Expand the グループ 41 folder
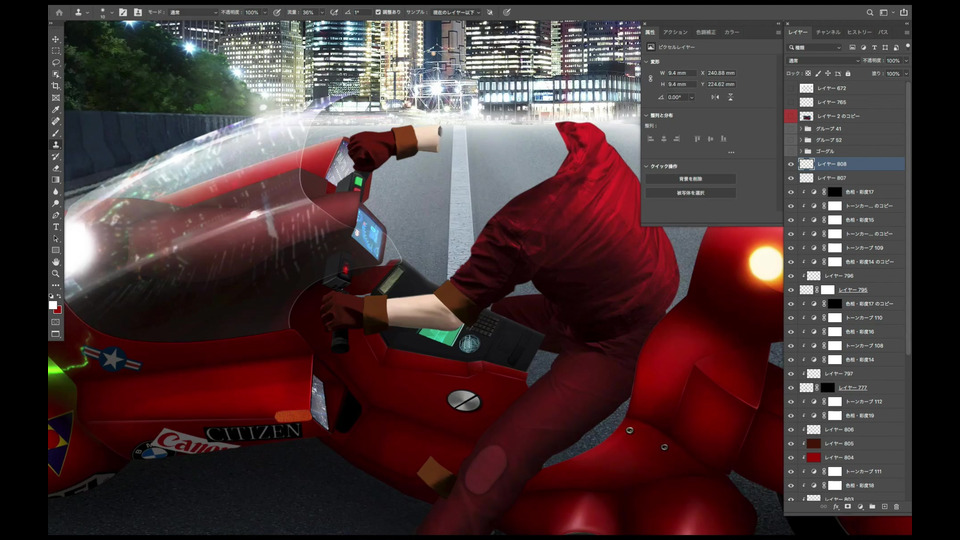The height and width of the screenshot is (540, 960). pos(803,129)
